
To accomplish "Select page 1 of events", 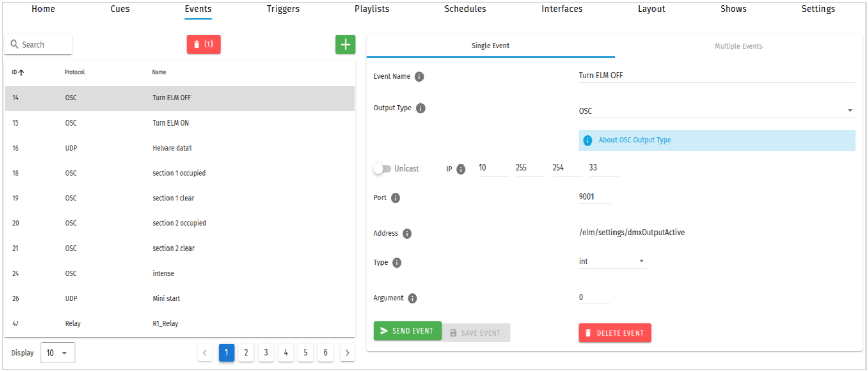I will click(226, 353).
